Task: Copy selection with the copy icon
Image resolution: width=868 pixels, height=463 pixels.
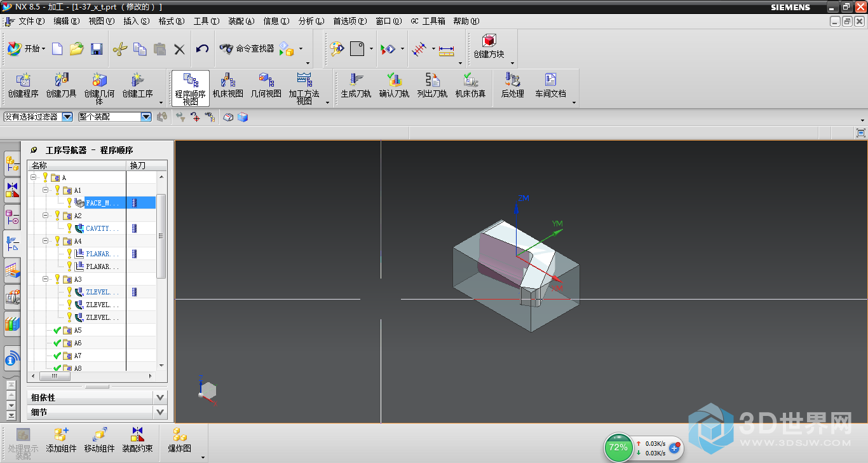Action: tap(140, 48)
